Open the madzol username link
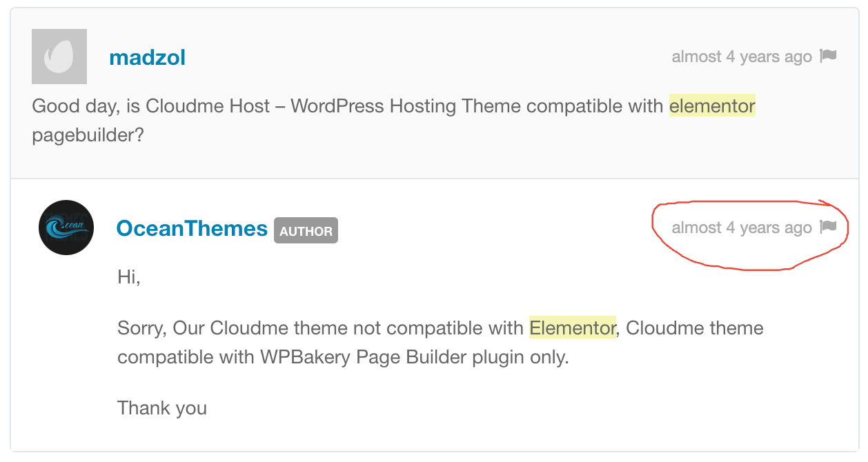 coord(147,58)
